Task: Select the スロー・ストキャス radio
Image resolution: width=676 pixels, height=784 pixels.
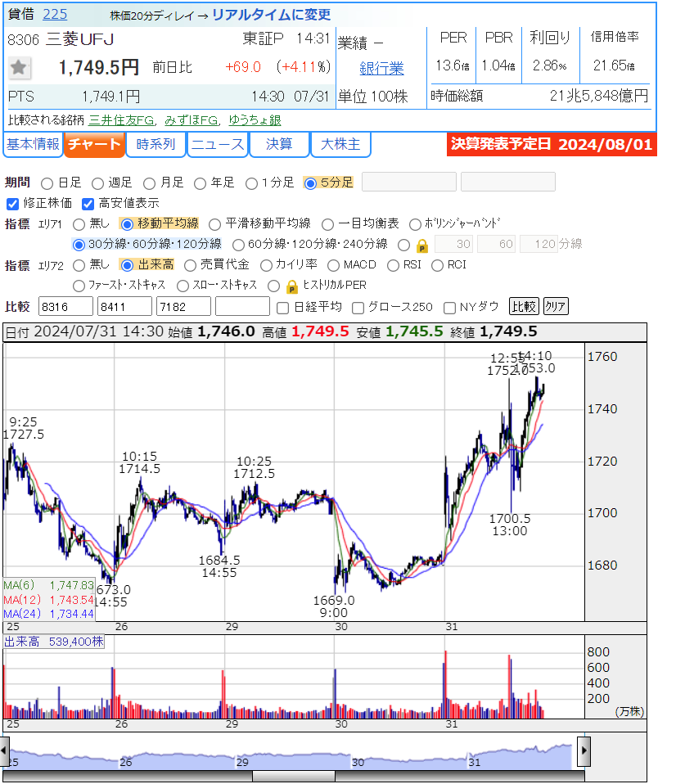Action: [x=183, y=286]
